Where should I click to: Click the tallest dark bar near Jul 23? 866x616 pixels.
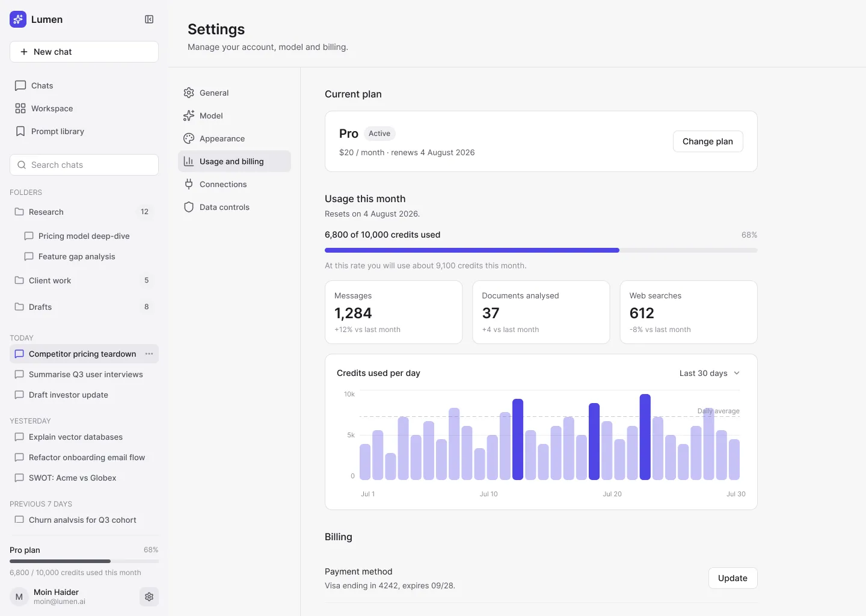(645, 437)
